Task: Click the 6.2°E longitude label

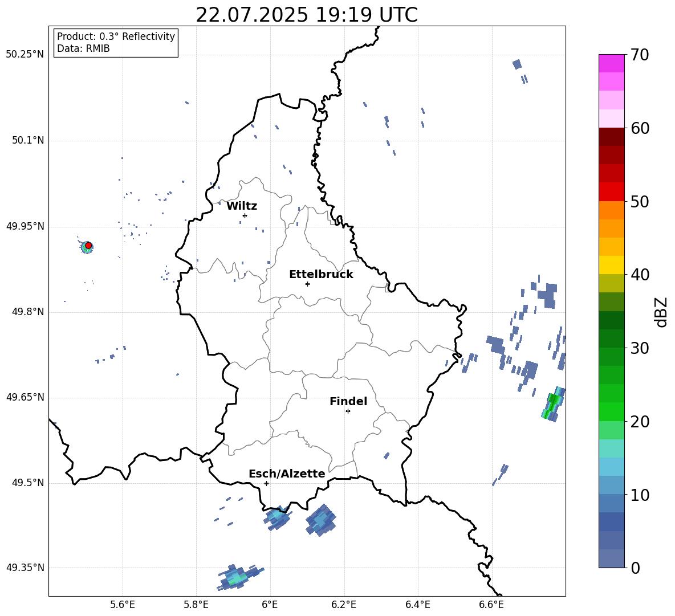Action: tap(344, 605)
